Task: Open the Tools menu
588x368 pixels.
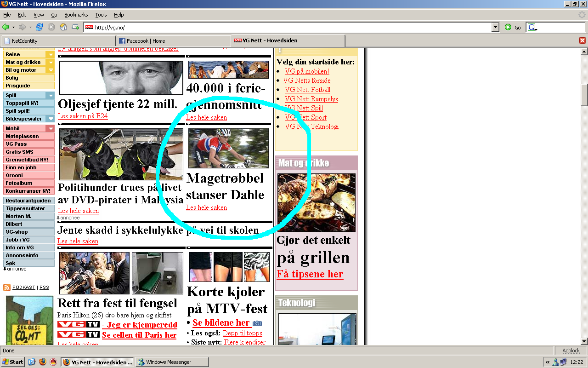Action: (101, 15)
